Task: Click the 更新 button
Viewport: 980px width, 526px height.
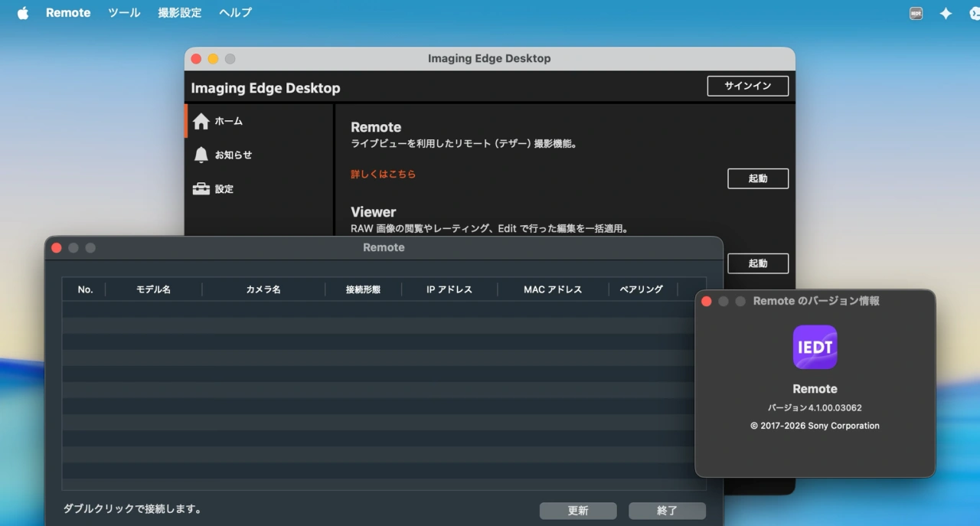Action: (578, 511)
